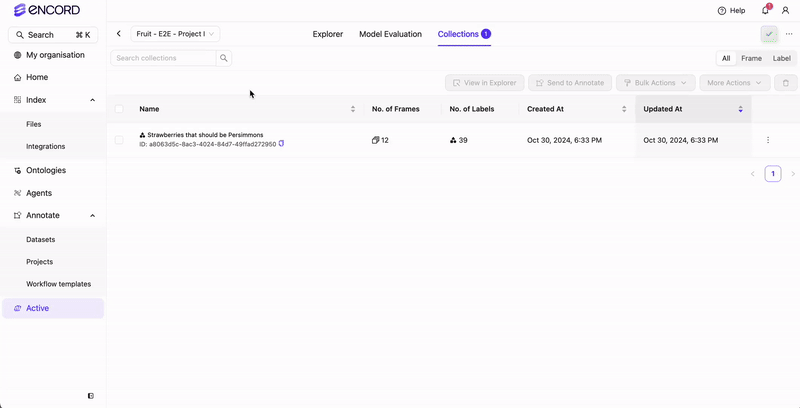Screen dimensions: 800x408
Task: Select the All filter
Action: tap(726, 58)
